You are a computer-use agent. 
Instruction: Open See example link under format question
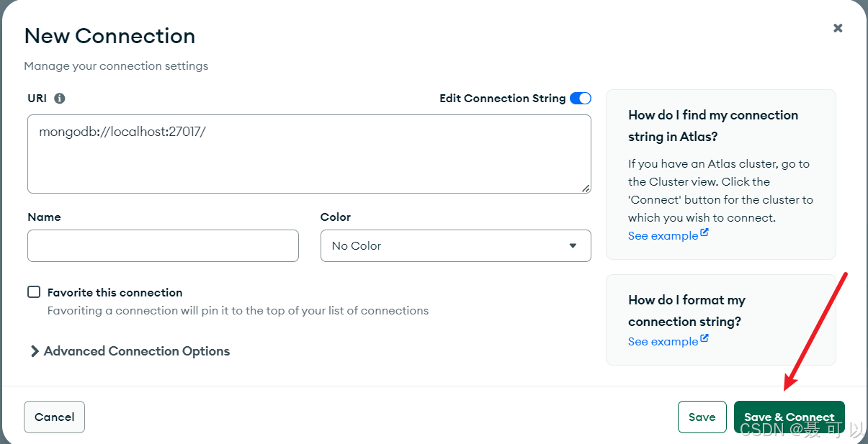pos(663,342)
